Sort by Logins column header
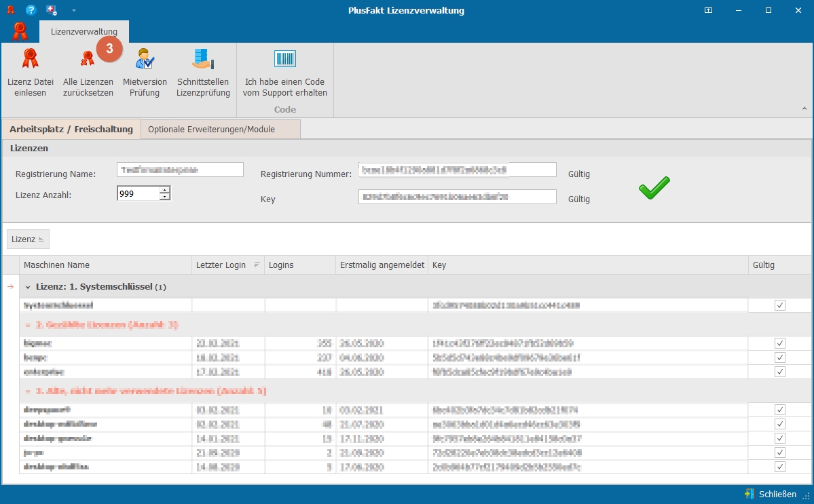 click(301, 265)
